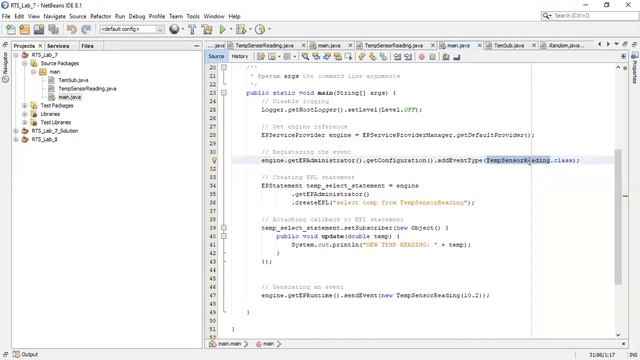The height and width of the screenshot is (360, 640).
Task: Switch to the TenSub.java editor tab
Action: [x=509, y=46]
